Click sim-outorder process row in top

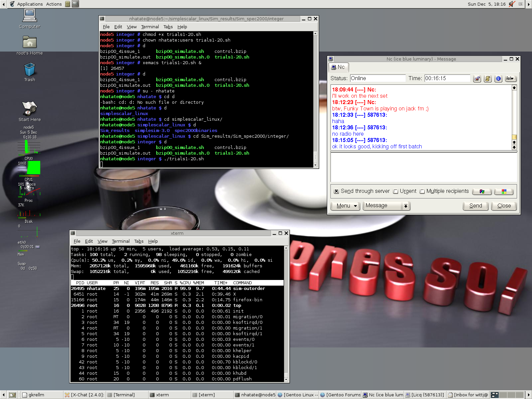[177, 288]
